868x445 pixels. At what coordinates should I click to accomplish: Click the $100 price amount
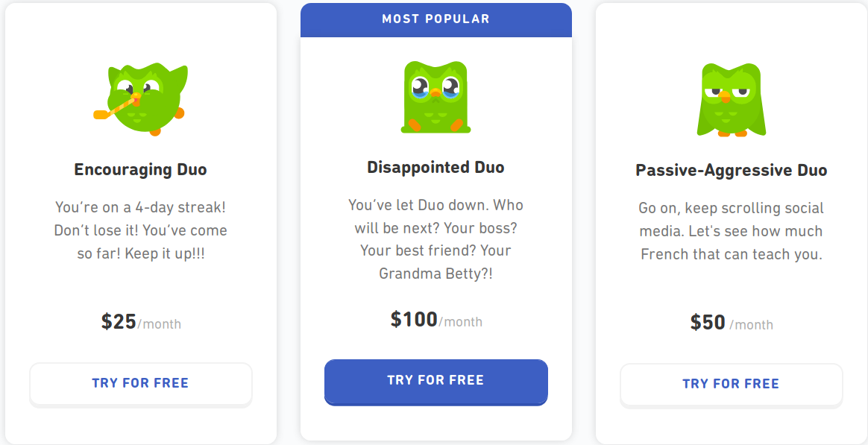[414, 320]
